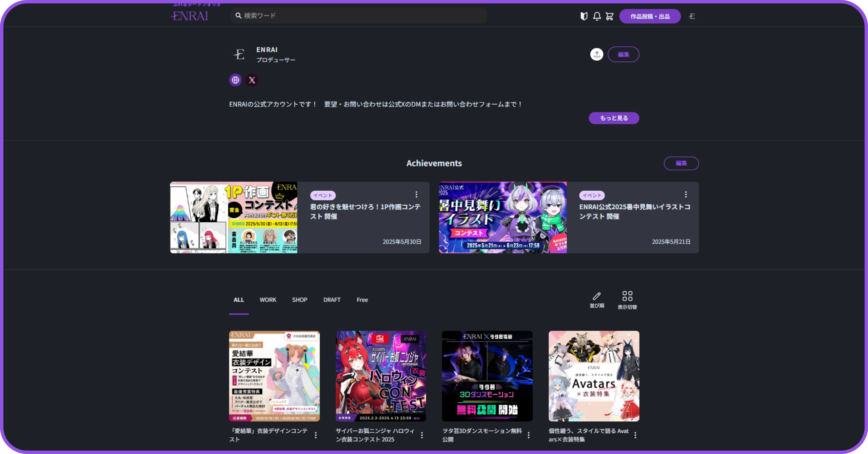Click the beginner guide shield icon
This screenshot has height=454, width=868.
click(584, 16)
